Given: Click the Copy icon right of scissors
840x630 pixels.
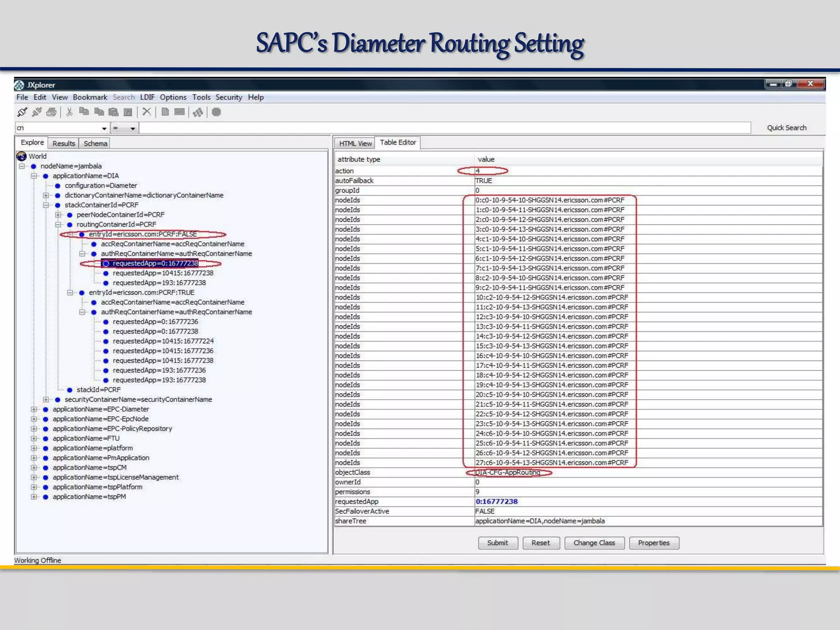Looking at the screenshot, I should tap(84, 112).
